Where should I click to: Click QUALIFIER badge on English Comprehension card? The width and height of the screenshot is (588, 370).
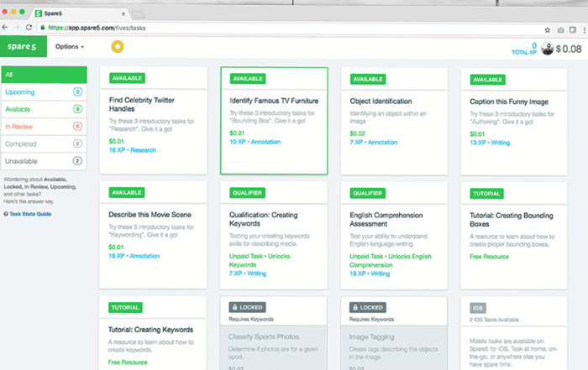(368, 193)
